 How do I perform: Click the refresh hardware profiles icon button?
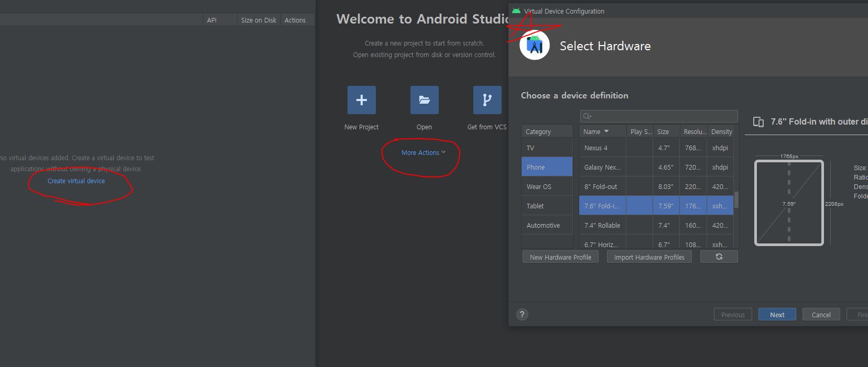click(x=719, y=257)
